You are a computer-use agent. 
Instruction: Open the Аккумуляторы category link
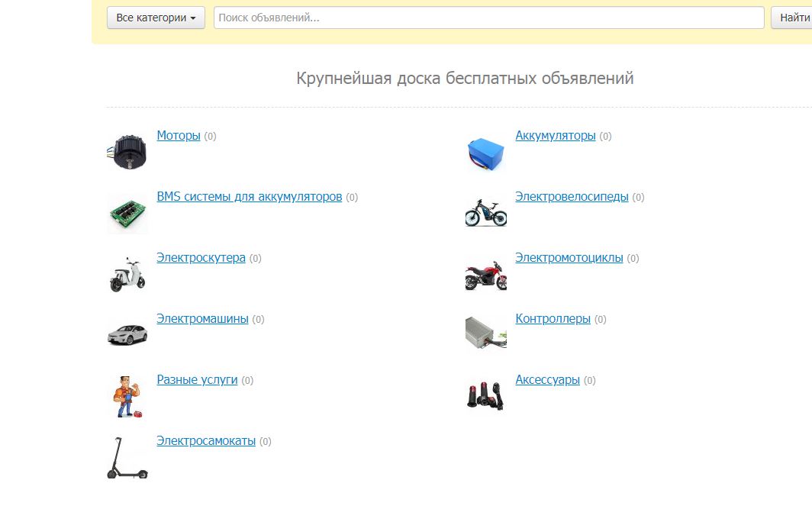coord(556,136)
